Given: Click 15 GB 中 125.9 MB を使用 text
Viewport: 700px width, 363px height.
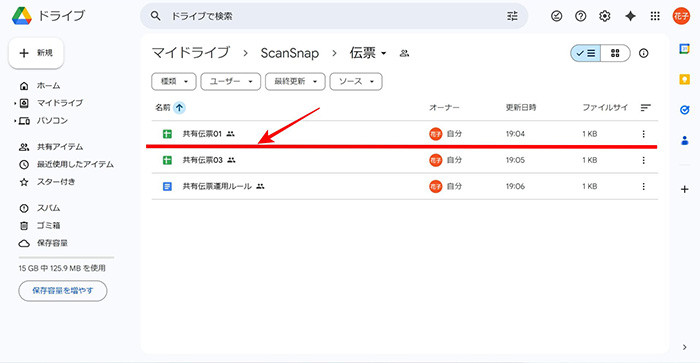Looking at the screenshot, I should pyautogui.click(x=62, y=268).
